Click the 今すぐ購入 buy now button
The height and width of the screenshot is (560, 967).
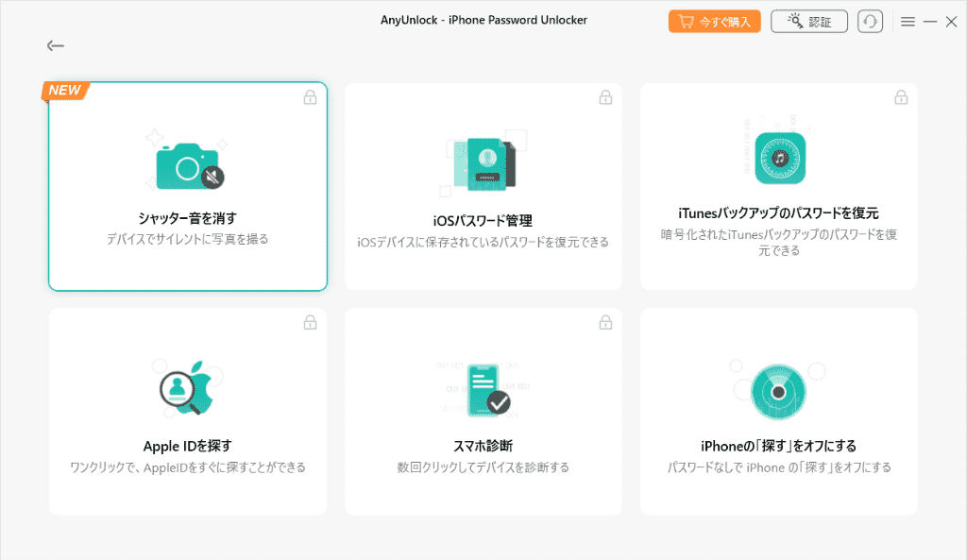(x=714, y=22)
